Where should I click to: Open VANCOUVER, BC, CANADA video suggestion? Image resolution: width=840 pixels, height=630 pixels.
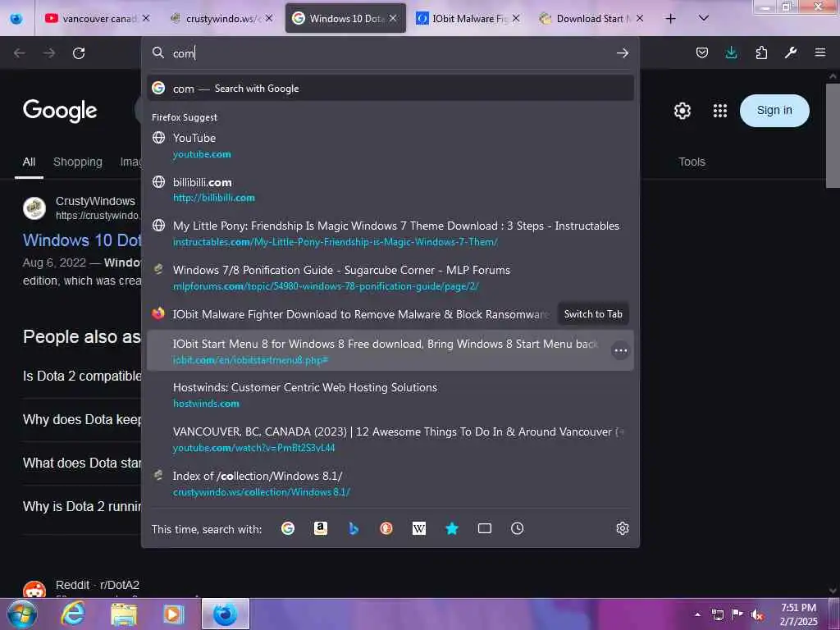390,440
